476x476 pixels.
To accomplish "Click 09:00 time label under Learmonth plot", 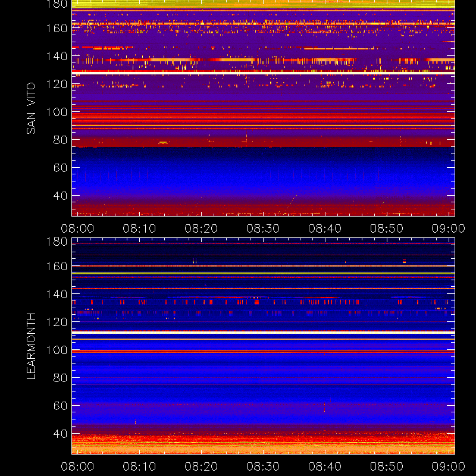I will point(449,466).
